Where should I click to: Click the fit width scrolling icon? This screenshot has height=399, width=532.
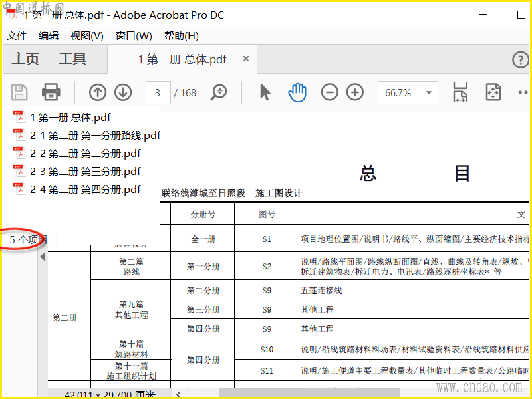(460, 92)
